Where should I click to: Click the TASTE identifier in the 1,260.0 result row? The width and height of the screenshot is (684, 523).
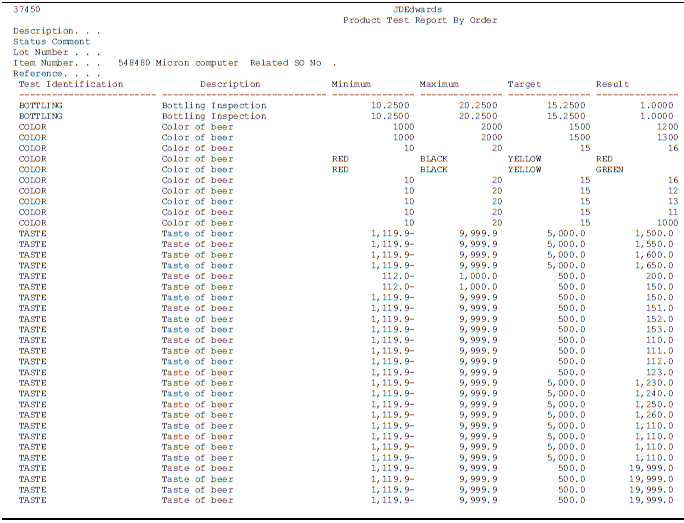(32, 415)
